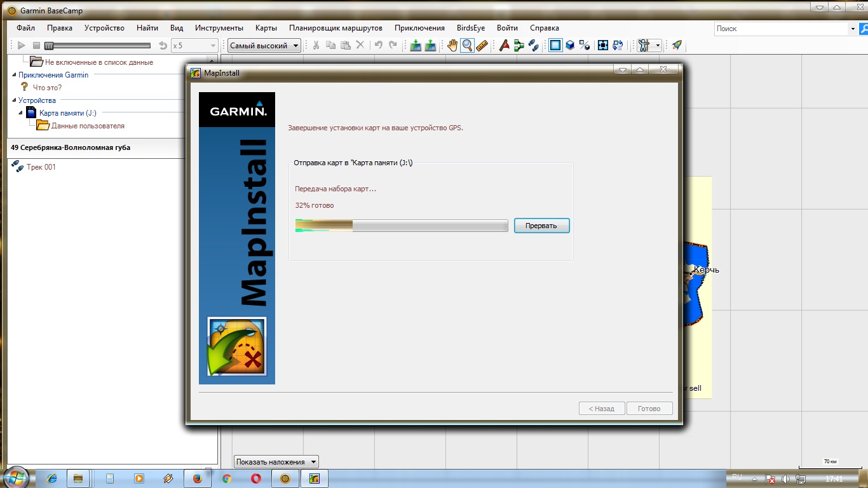Open the Справка menu
The height and width of the screenshot is (488, 868).
point(545,28)
